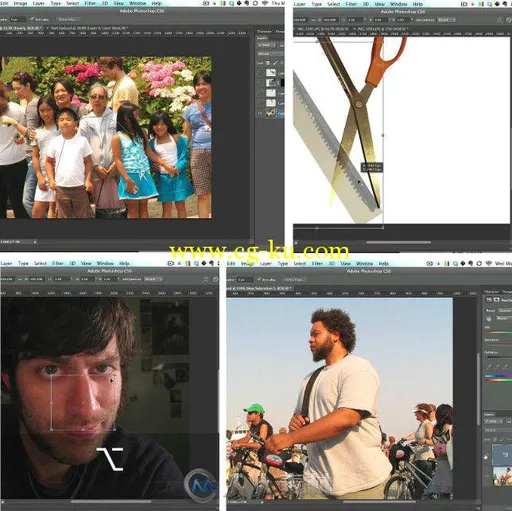Click targeted adjustment hand icon in cyclists window
This screenshot has width=512, height=511.
pos(488,319)
